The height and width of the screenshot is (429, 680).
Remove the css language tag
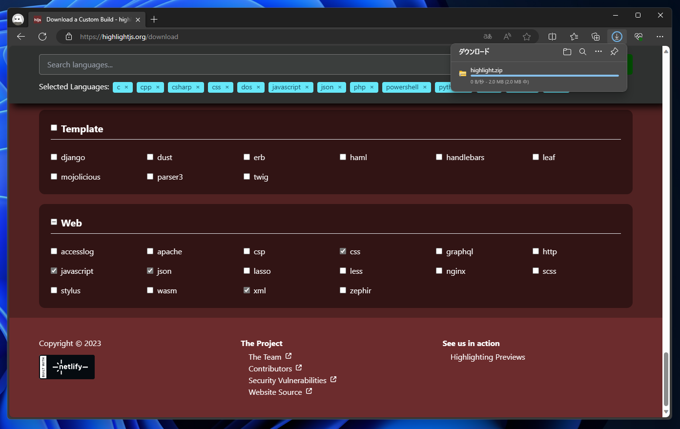pyautogui.click(x=227, y=87)
